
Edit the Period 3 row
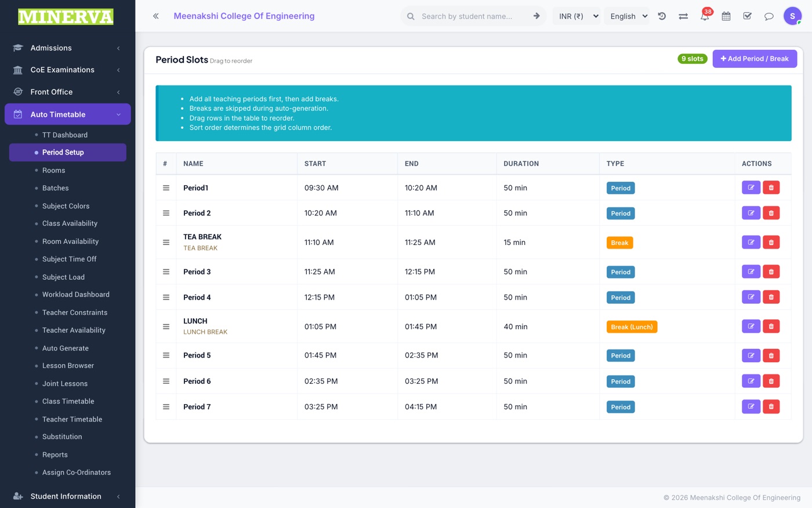(751, 272)
